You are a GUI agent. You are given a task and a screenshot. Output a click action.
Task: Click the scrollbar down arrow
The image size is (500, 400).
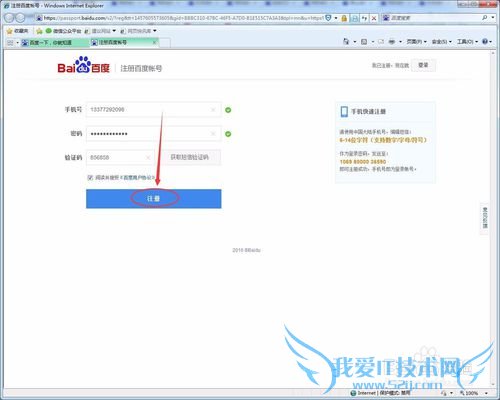coord(493,385)
